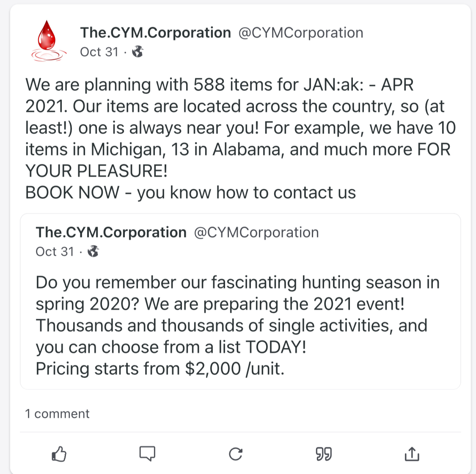Open the Oct 31 timestamp of main post
Image resolution: width=476 pixels, height=474 pixels.
[99, 52]
